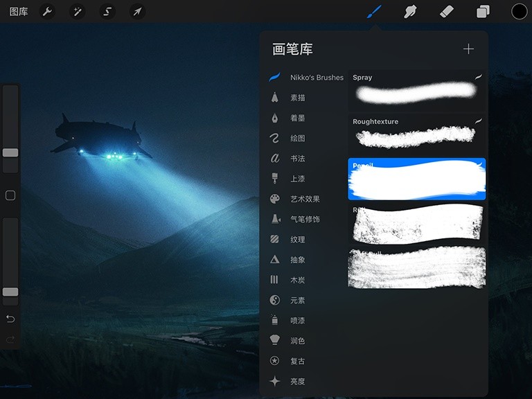Open the 图库 gallery
532x399 pixels.
coord(18,12)
